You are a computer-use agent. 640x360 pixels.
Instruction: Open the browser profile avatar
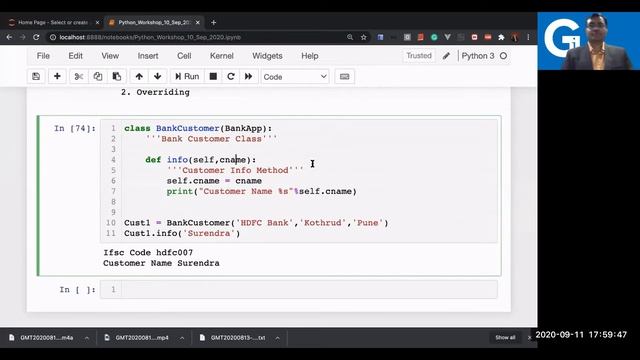pos(515,37)
